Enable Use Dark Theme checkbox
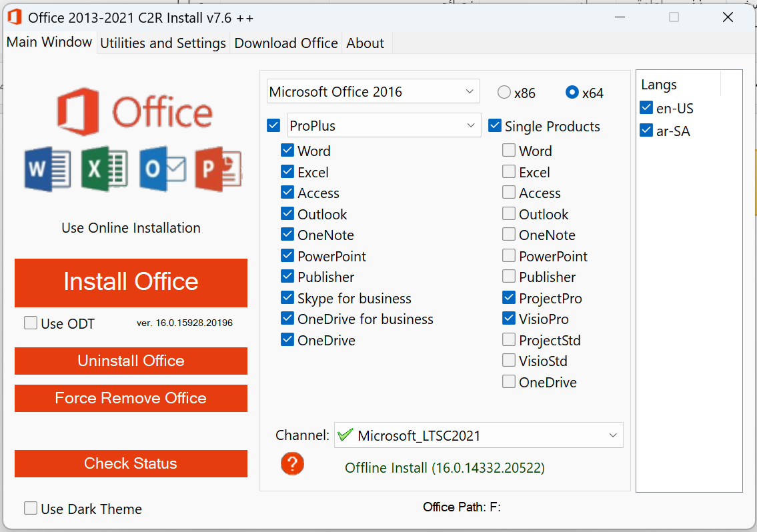 point(31,508)
